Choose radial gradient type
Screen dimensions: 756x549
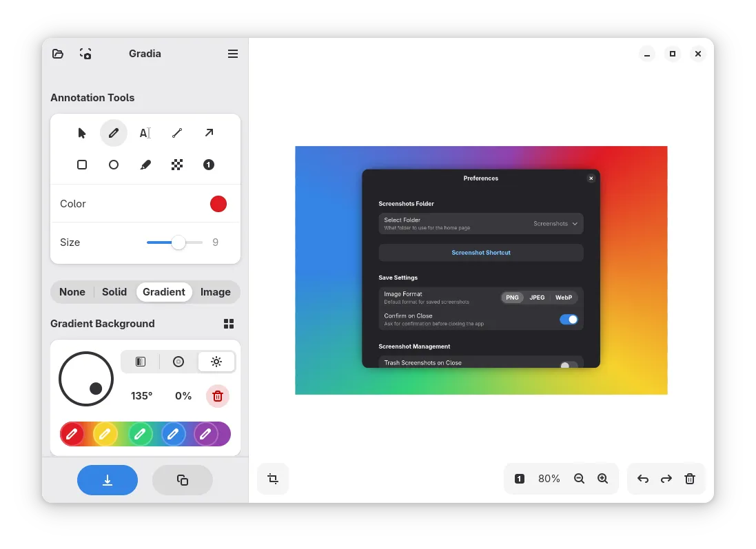(178, 362)
